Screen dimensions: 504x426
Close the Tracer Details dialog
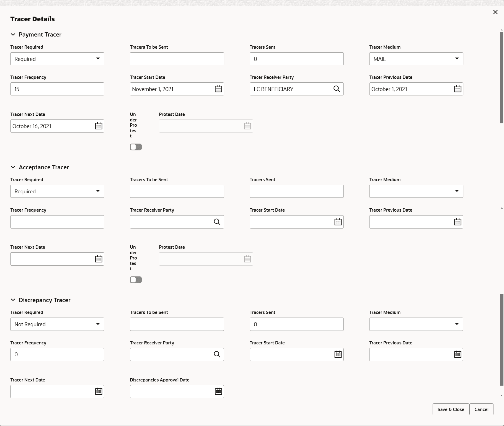(495, 12)
